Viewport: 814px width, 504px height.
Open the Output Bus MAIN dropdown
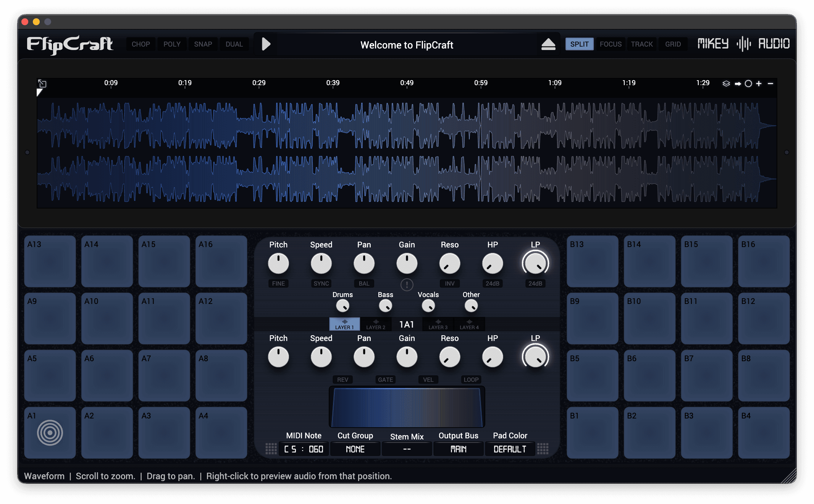tap(458, 449)
